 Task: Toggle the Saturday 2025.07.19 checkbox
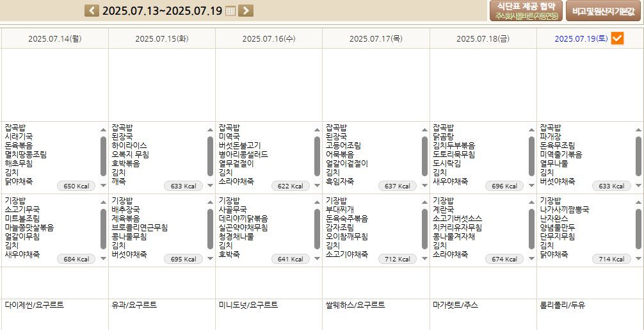(617, 38)
